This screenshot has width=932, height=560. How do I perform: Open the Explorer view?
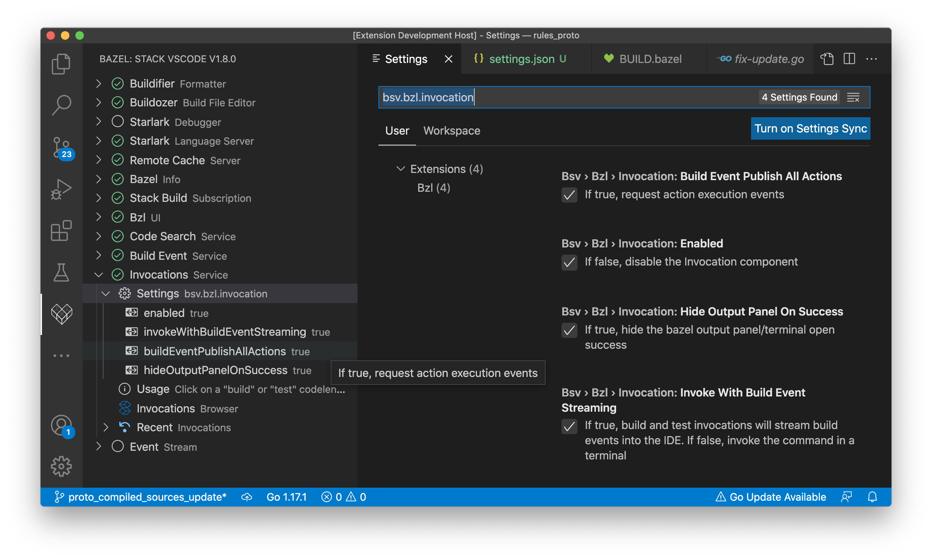61,63
